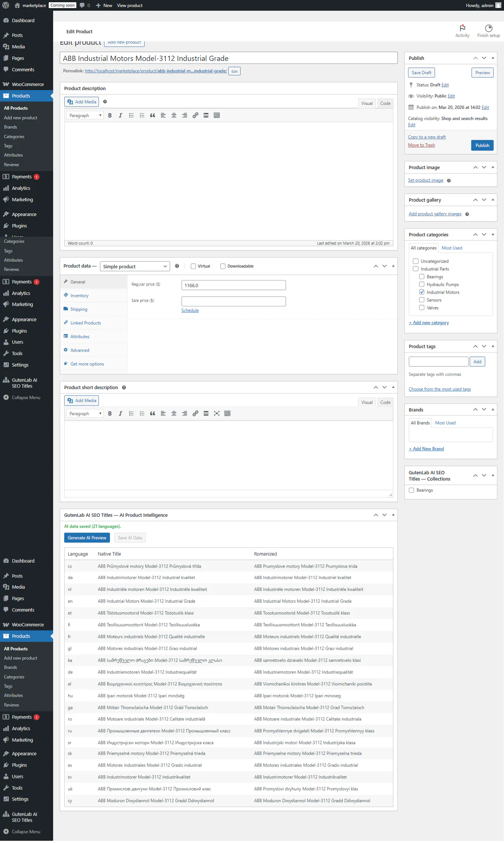Check the Valves category
504x843 pixels.
(421, 308)
